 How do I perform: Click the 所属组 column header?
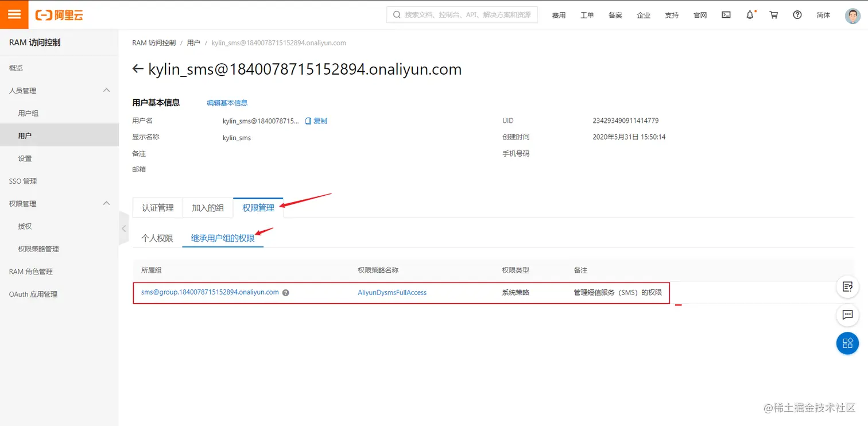(x=152, y=270)
